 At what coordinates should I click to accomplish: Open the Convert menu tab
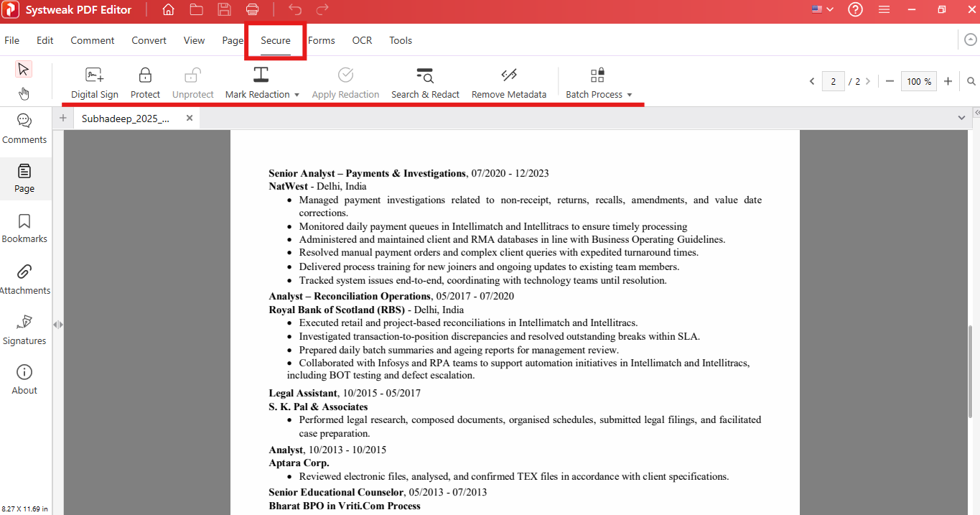coord(149,40)
